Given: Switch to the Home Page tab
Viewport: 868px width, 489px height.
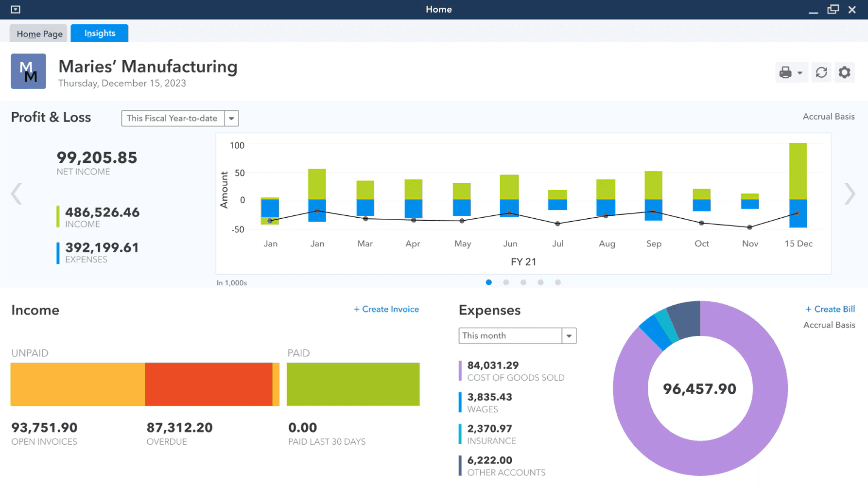Looking at the screenshot, I should click(x=39, y=34).
